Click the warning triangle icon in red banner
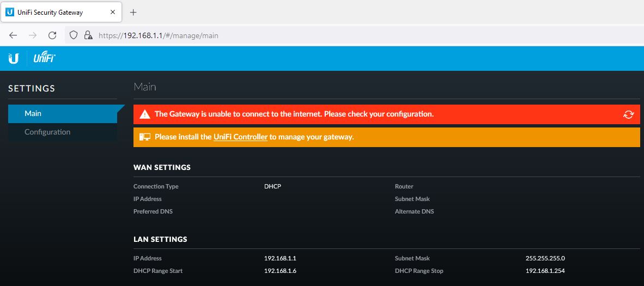The height and width of the screenshot is (286, 644). click(x=144, y=114)
